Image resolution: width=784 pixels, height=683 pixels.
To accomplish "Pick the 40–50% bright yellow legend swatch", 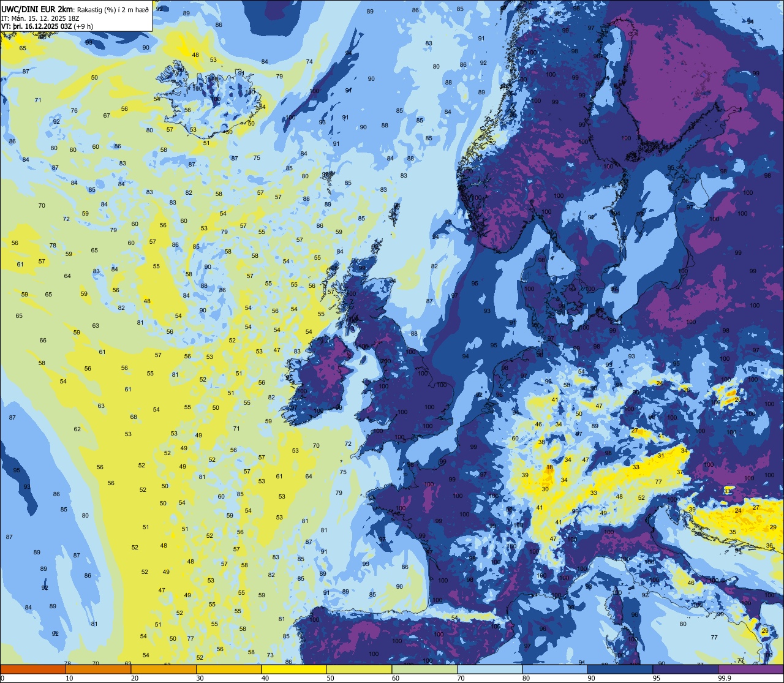I will point(294,670).
